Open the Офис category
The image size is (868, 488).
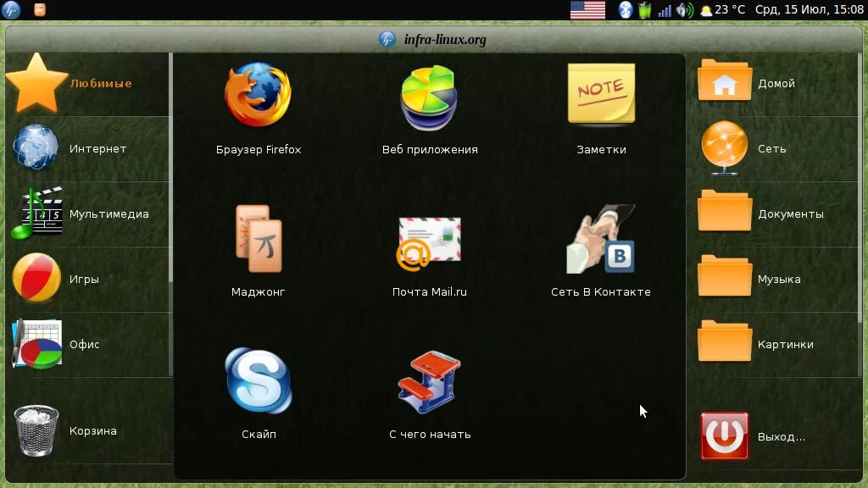[x=87, y=344]
